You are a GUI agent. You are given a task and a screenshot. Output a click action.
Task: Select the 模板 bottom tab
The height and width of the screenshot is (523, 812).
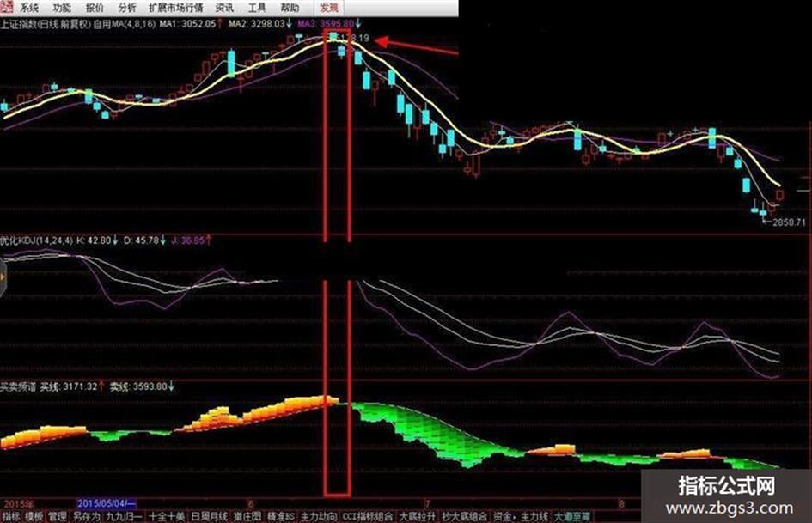34,516
